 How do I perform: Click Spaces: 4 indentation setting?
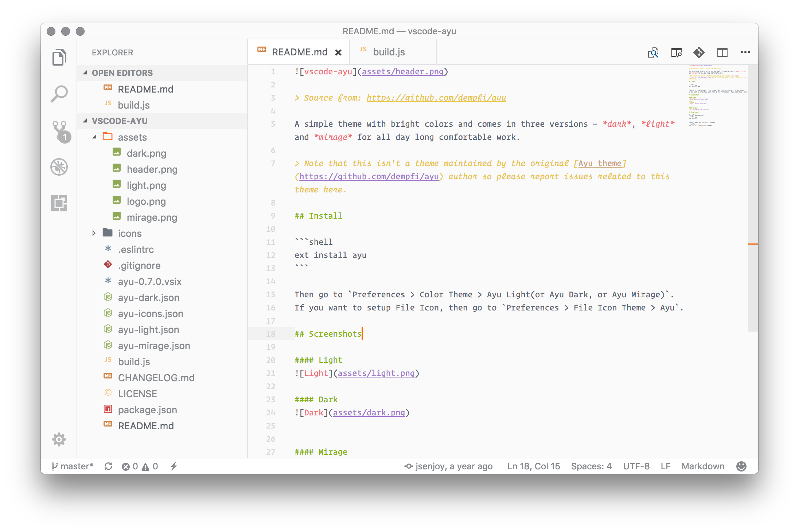[591, 466]
